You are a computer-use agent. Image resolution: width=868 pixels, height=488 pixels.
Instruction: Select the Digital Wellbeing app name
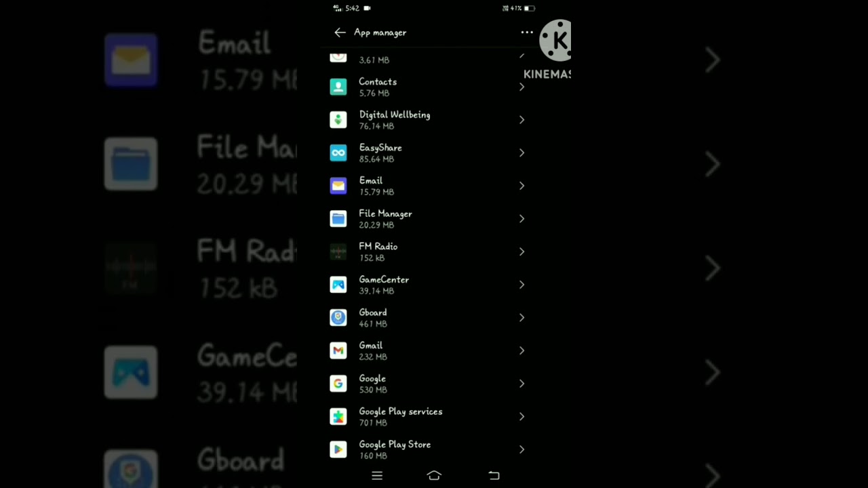coord(395,115)
